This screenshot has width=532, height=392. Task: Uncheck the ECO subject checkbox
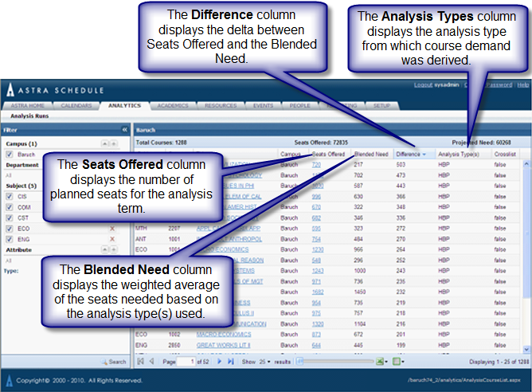click(10, 229)
